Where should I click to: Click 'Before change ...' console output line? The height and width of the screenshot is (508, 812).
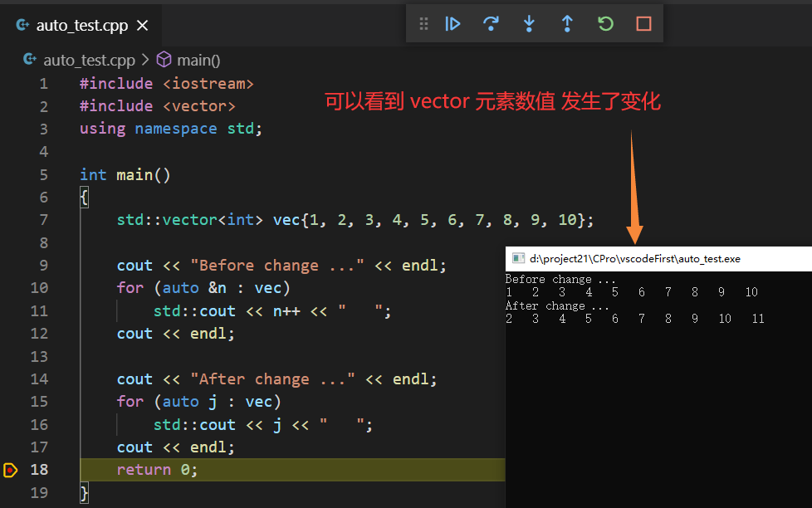pyautogui.click(x=560, y=280)
